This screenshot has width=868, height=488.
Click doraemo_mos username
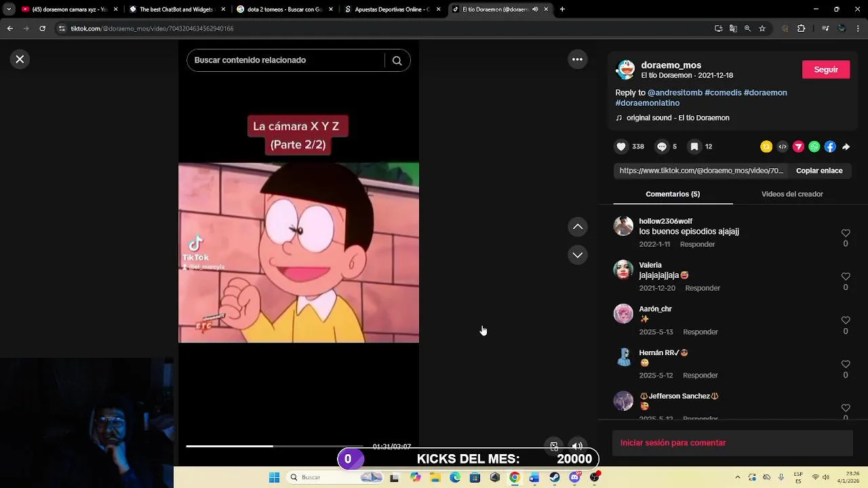pos(671,65)
